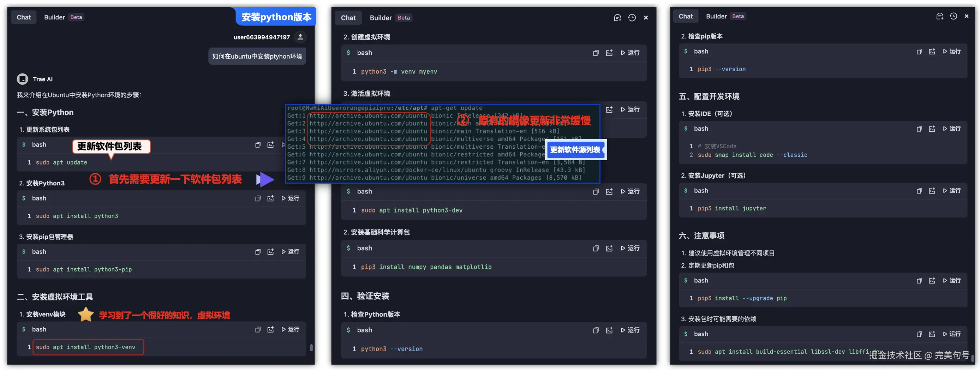Copy the 'sudo apt update' code block
Viewport: 980px width, 370px height.
click(258, 145)
